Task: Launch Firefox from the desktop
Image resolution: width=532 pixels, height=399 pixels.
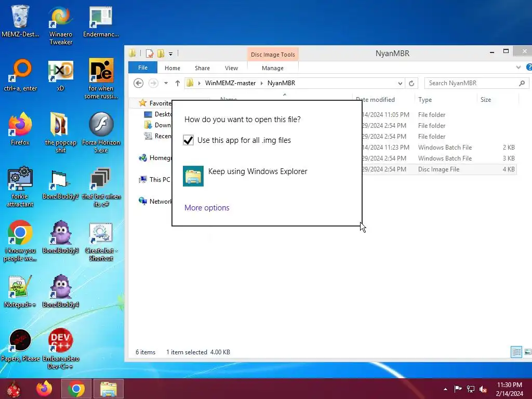Action: pos(20,129)
